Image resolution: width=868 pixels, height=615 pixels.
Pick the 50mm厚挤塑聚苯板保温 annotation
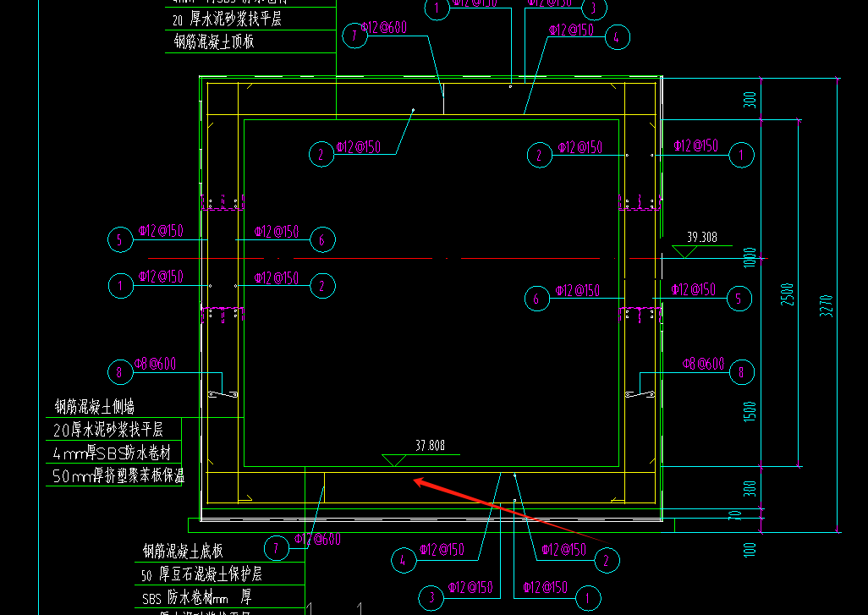[118, 475]
